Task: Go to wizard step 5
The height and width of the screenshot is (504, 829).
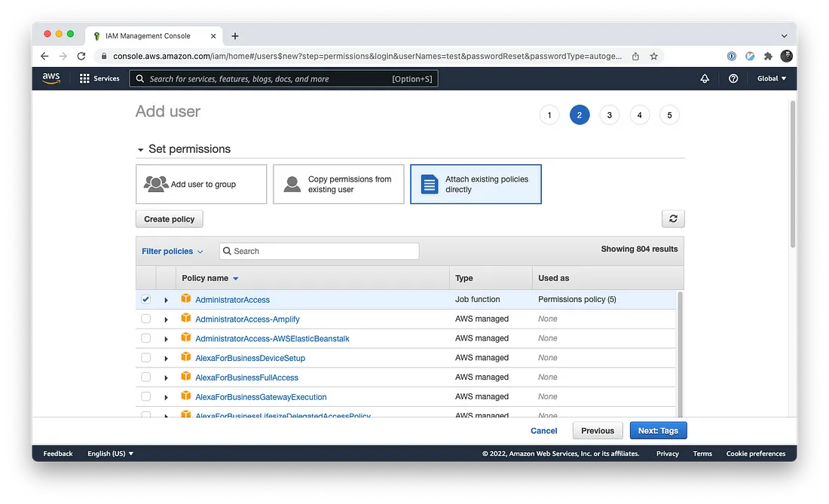Action: pyautogui.click(x=669, y=115)
